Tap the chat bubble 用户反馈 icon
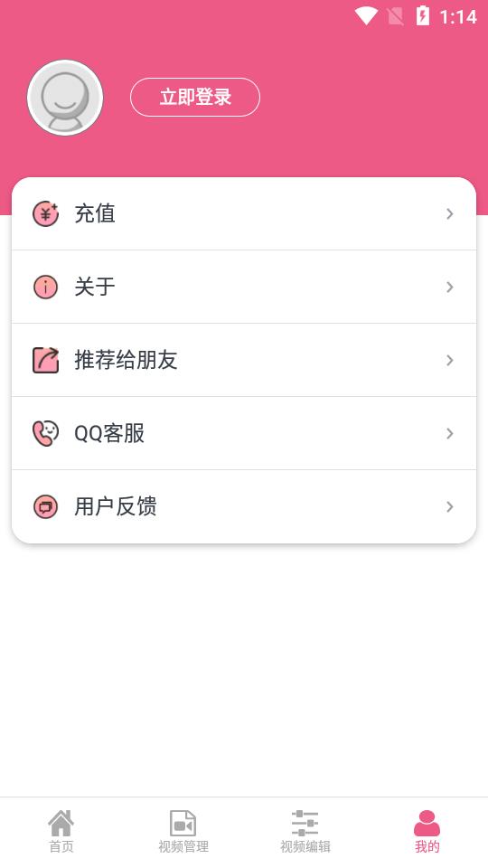The height and width of the screenshot is (868, 488). [45, 506]
